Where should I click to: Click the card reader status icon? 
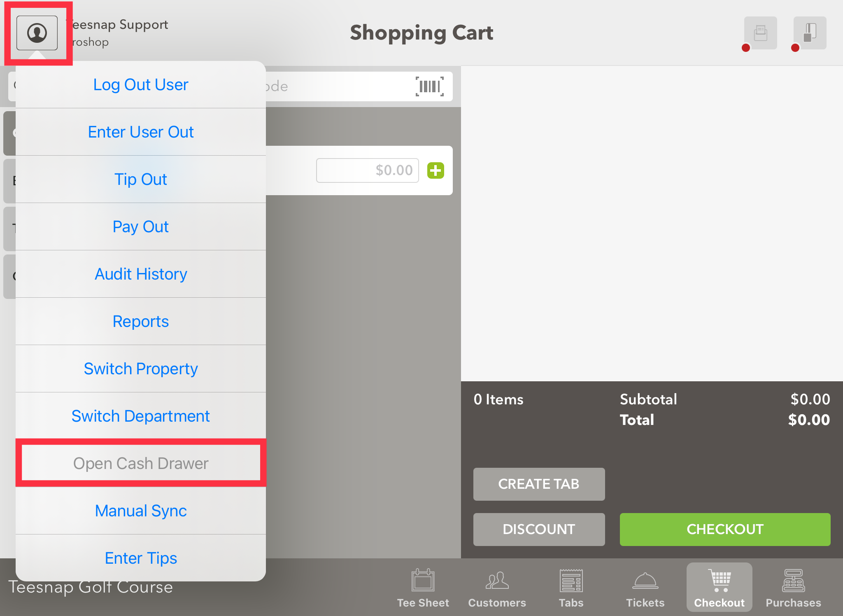click(810, 33)
